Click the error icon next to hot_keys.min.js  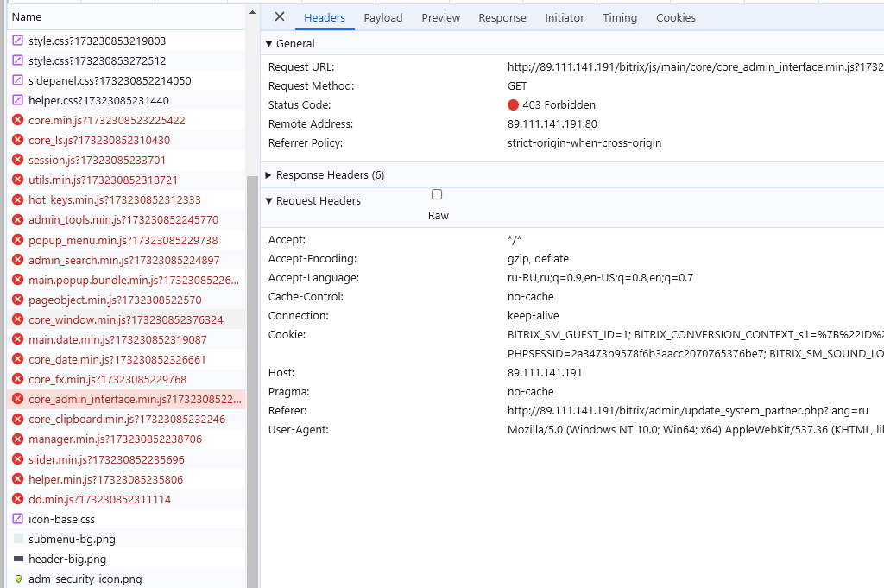click(18, 199)
